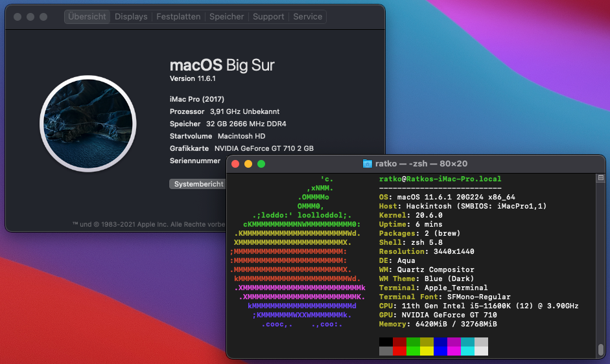Minimize Terminal using the yellow button
The width and height of the screenshot is (610, 364).
(x=248, y=164)
